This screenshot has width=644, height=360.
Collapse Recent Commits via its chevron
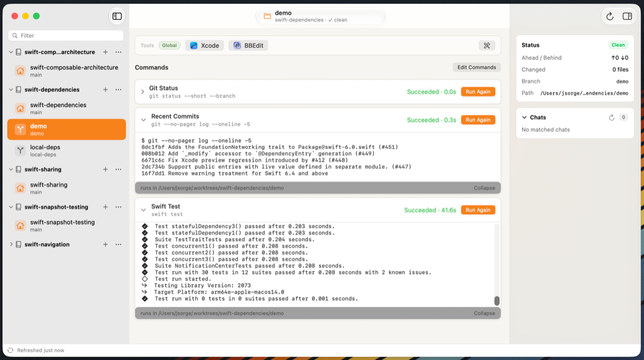143,120
